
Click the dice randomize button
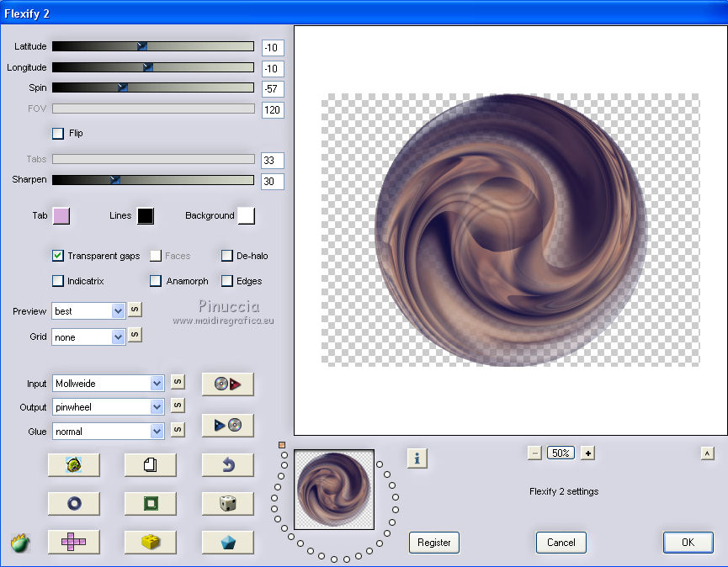click(x=227, y=503)
